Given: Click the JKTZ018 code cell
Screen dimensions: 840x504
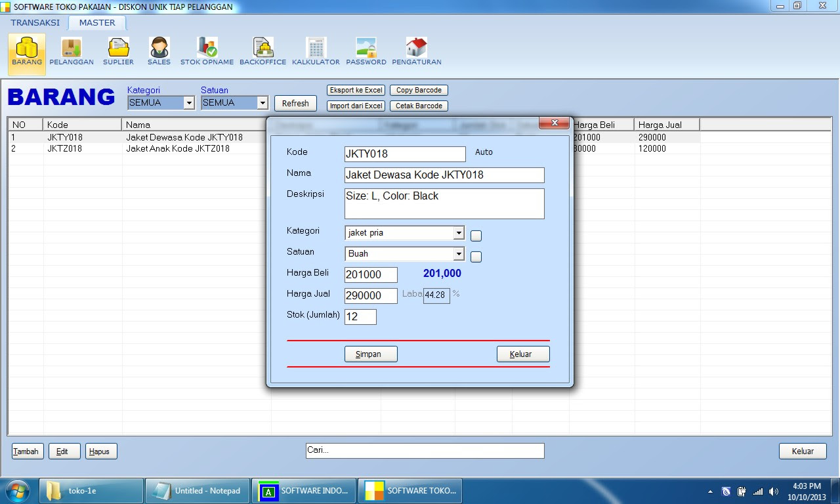Looking at the screenshot, I should (64, 148).
